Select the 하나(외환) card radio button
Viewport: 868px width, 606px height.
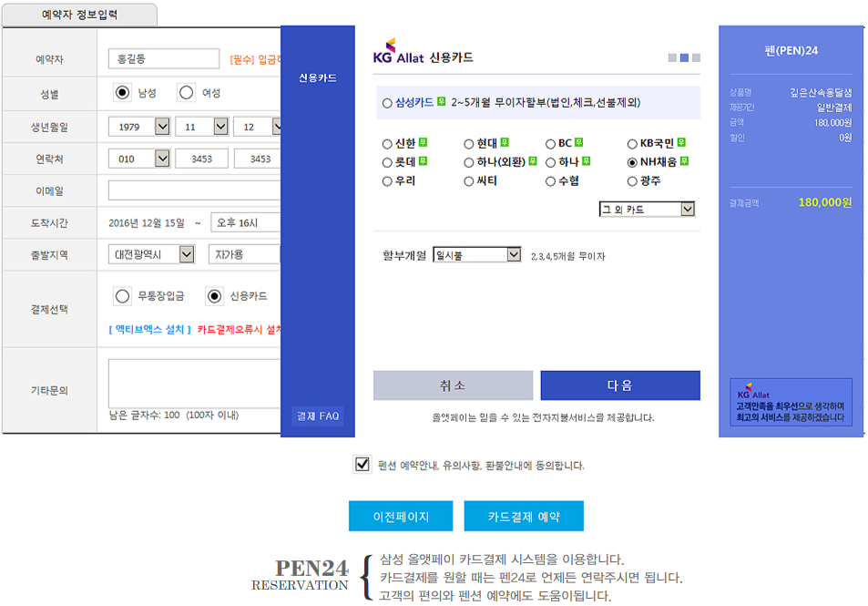[x=469, y=163]
